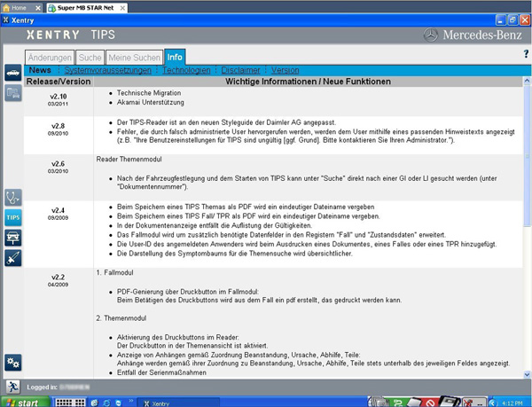Select the TIPS sidebar icon
Image resolution: width=532 pixels, height=407 pixels.
coord(13,218)
